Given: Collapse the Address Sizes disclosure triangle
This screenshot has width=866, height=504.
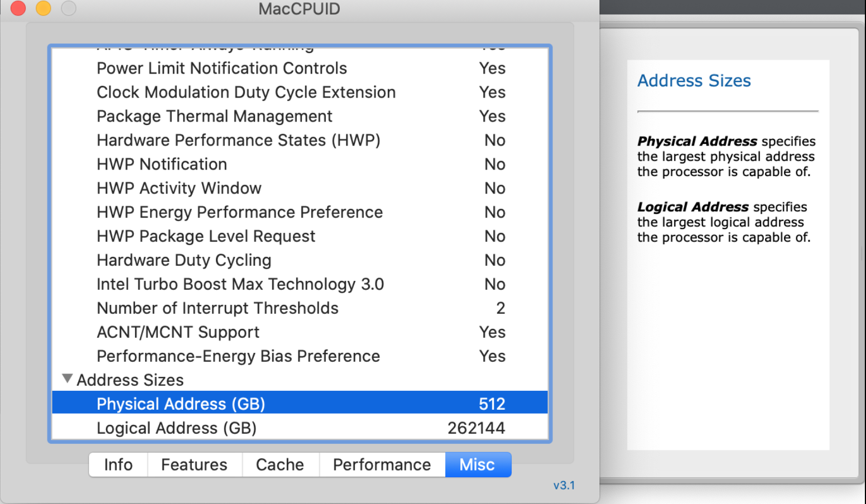Looking at the screenshot, I should (x=68, y=379).
